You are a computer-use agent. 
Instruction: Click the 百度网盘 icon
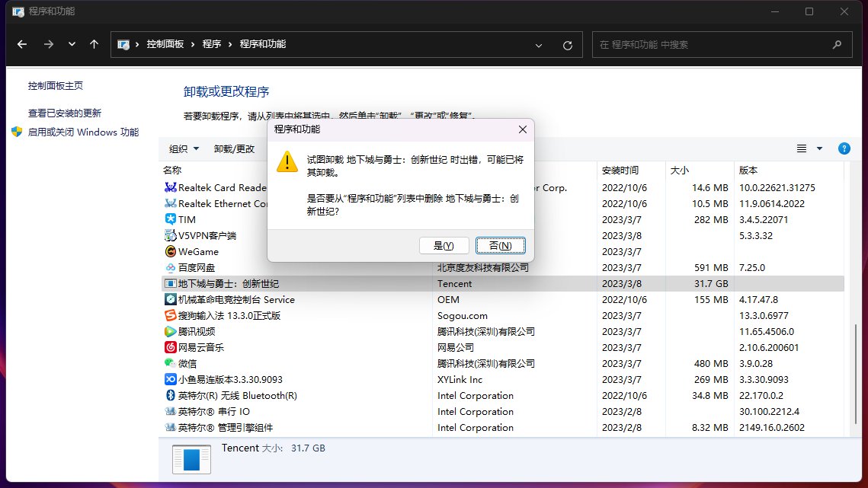point(171,267)
